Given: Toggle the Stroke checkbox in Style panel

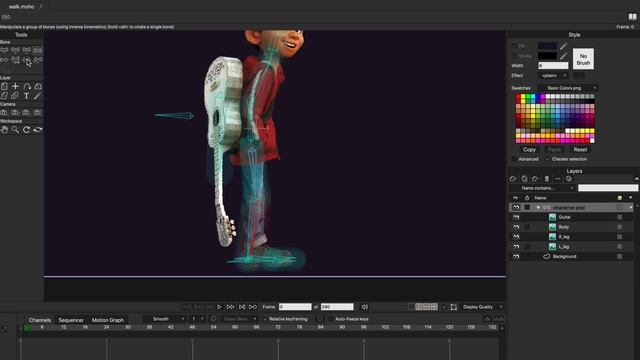Looking at the screenshot, I should (x=514, y=56).
